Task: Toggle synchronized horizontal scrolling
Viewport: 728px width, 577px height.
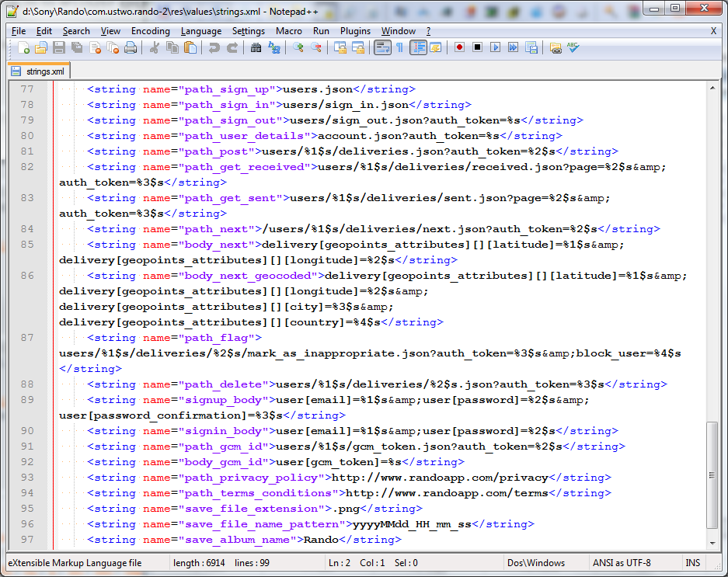Action: point(358,47)
